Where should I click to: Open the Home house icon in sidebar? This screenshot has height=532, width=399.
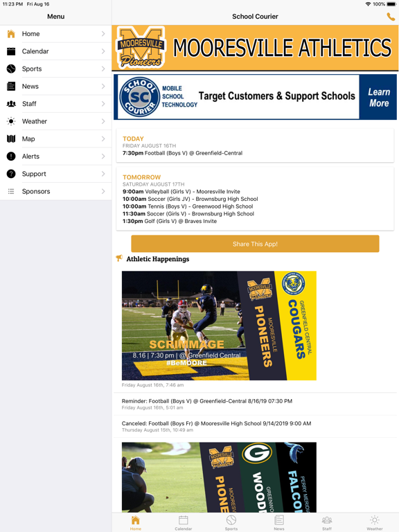11,33
